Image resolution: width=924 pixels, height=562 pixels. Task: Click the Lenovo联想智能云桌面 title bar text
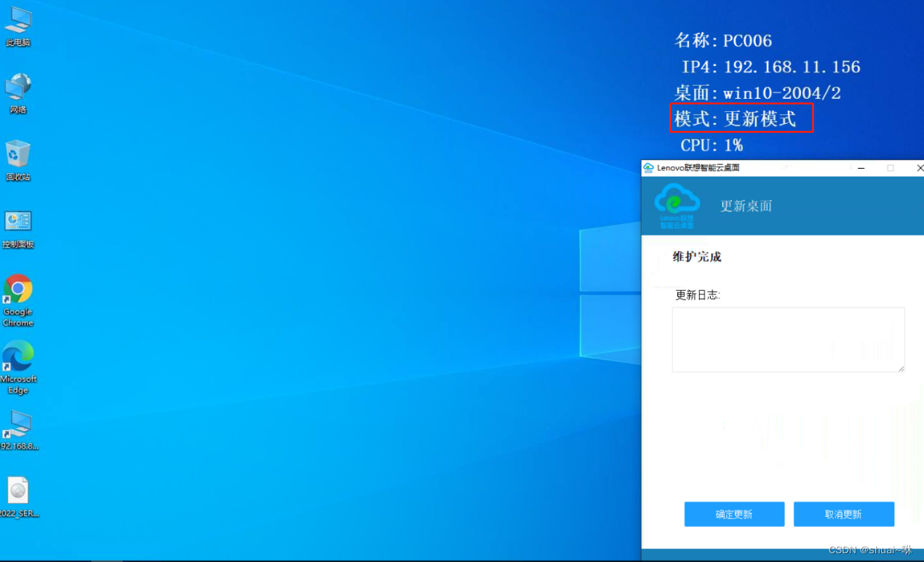pyautogui.click(x=698, y=168)
